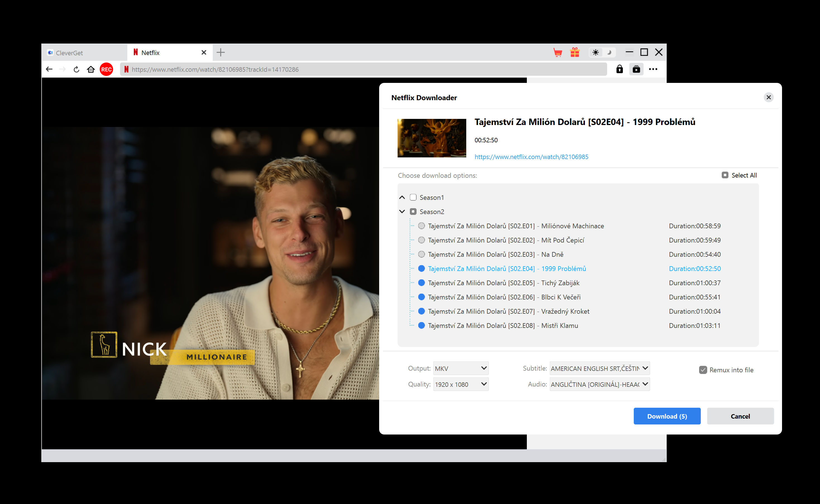Check the Season1 checkbox
820x504 pixels.
point(413,197)
